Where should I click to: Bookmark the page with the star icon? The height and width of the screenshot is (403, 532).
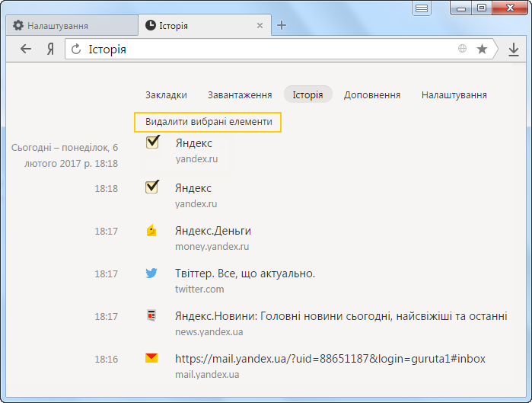point(482,49)
